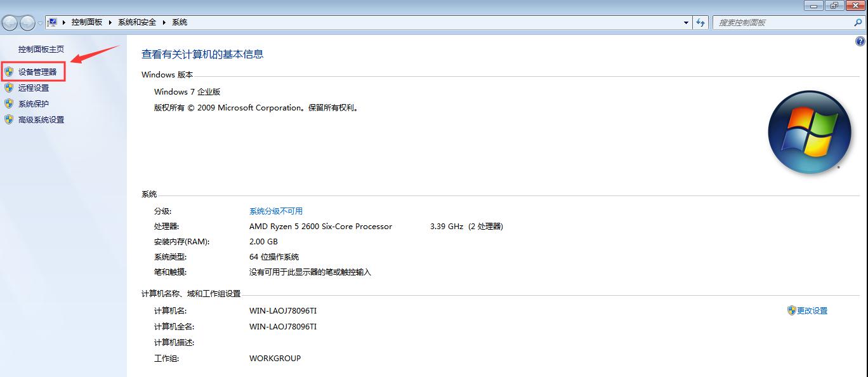Click the page heading 查看有关计算机的基本信息
This screenshot has height=377, width=868.
[x=202, y=54]
